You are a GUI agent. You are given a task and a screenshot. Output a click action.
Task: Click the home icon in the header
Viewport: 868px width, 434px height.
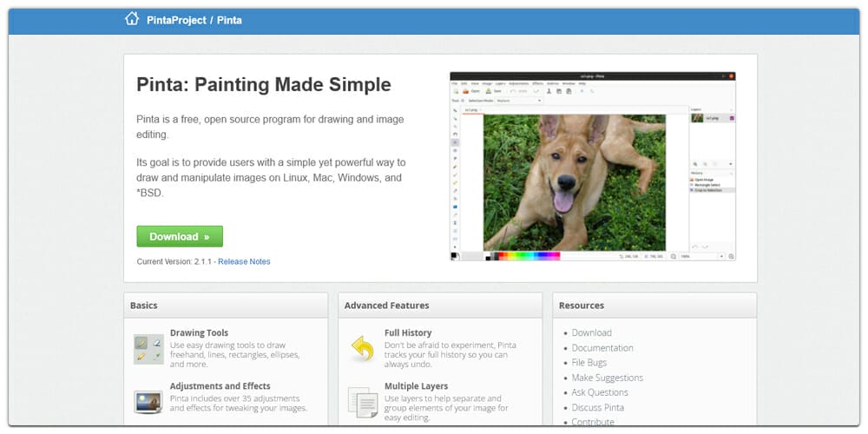[x=132, y=18]
